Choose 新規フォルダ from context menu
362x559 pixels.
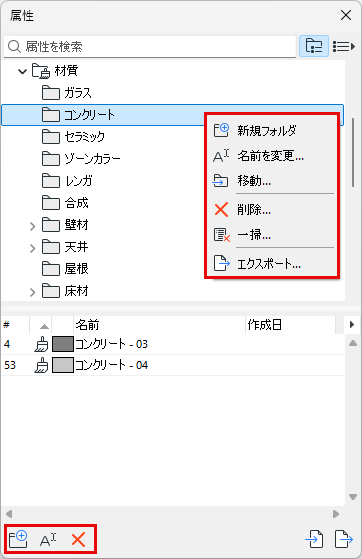[x=271, y=130]
